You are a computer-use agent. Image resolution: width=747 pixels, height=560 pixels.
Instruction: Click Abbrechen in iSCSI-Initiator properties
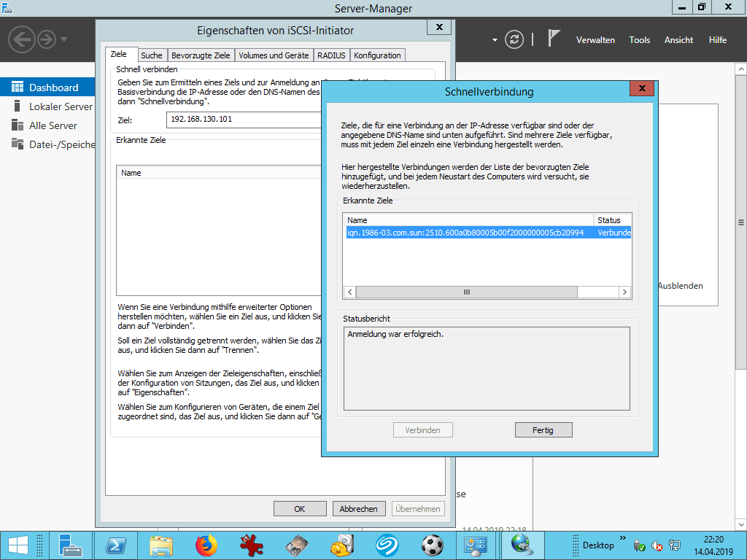click(358, 508)
